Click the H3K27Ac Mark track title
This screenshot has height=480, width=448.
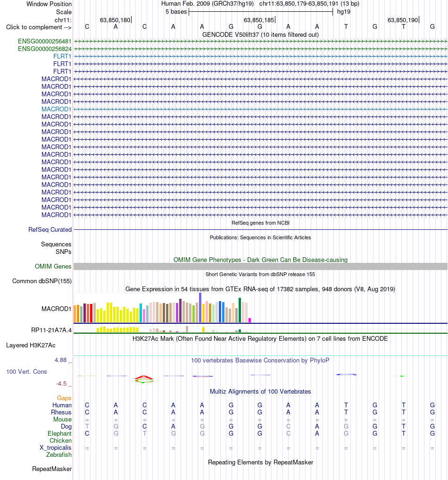[x=260, y=338]
